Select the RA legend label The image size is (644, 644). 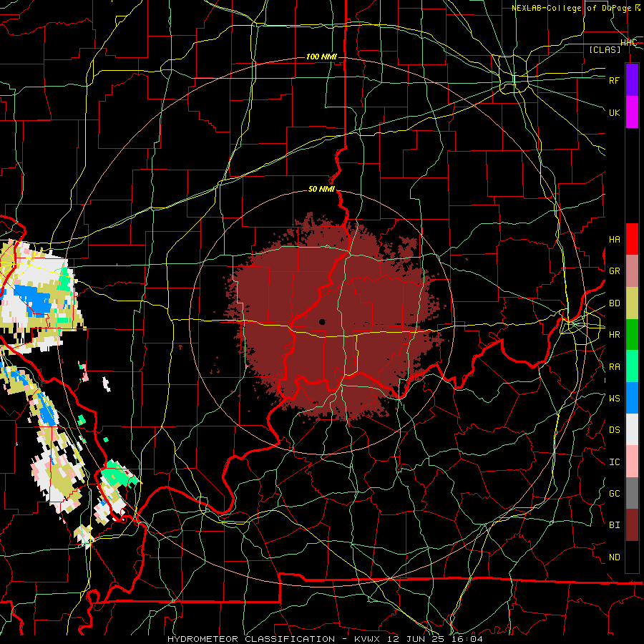[x=614, y=367]
